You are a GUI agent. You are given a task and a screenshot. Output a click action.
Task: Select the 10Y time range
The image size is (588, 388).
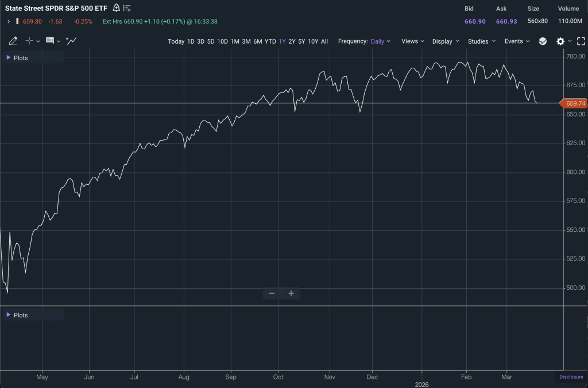pyautogui.click(x=313, y=41)
